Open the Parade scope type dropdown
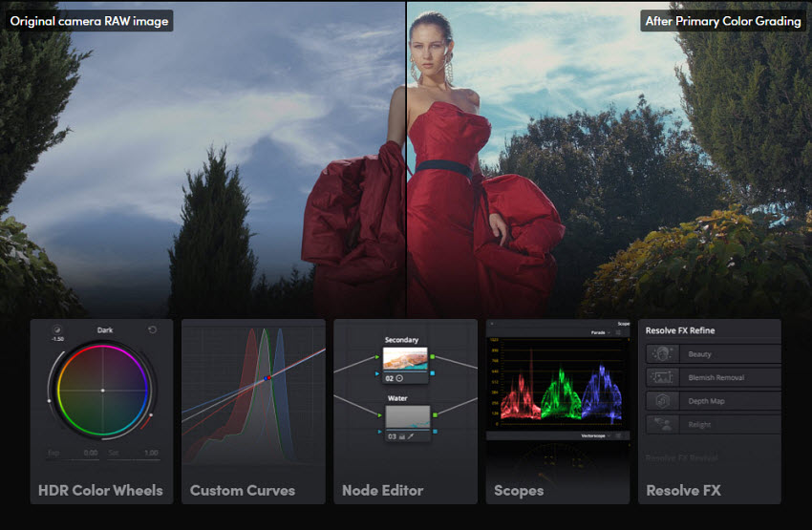The height and width of the screenshot is (530, 812). pyautogui.click(x=600, y=333)
